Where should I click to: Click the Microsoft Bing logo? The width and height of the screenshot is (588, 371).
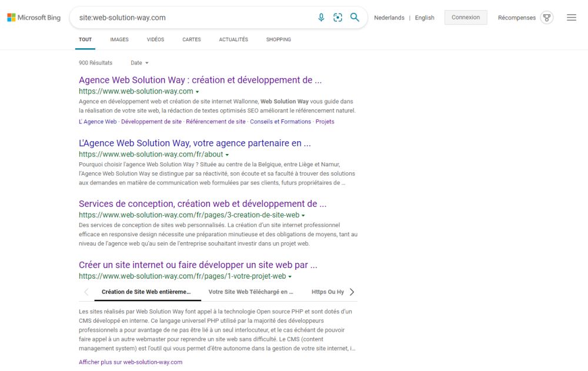34,18
